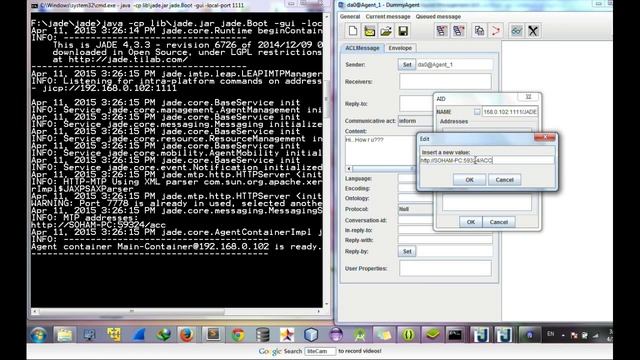Image resolution: width=640 pixels, height=360 pixels.
Task: Click the Set button next to Reply-by
Action: point(407,251)
